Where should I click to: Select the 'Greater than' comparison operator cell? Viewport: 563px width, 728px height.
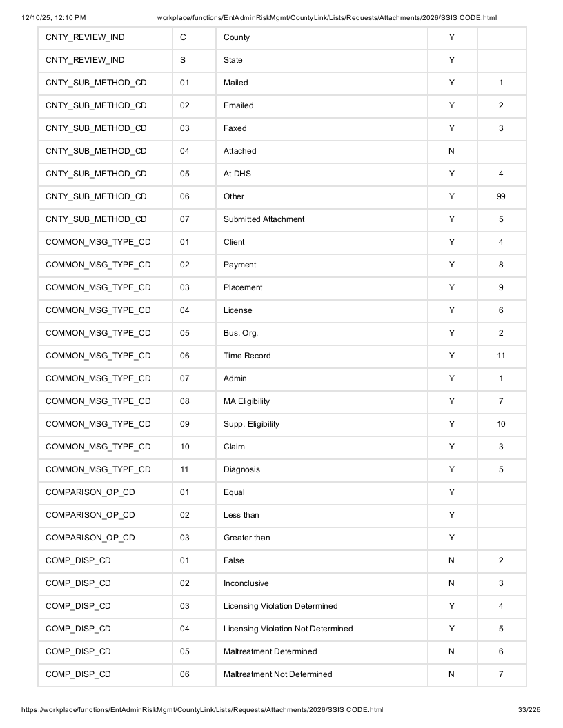[322, 538]
